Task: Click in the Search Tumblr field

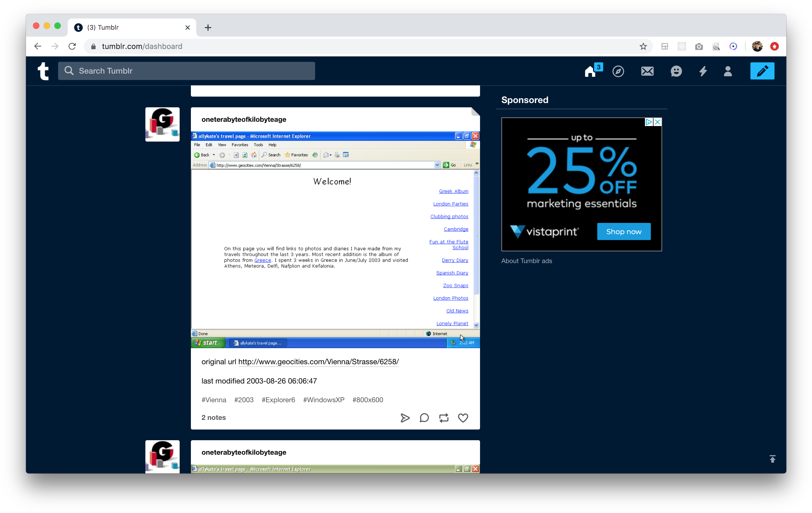Action: pos(192,71)
